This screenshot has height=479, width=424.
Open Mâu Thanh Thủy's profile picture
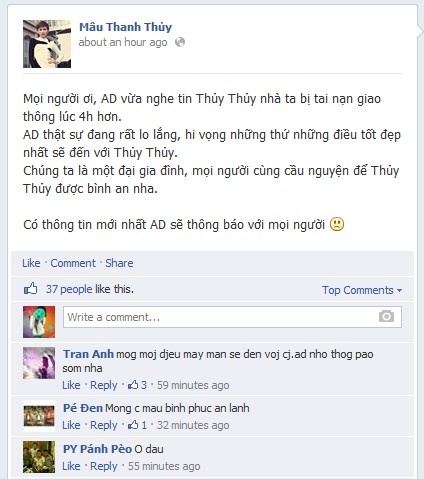(47, 44)
